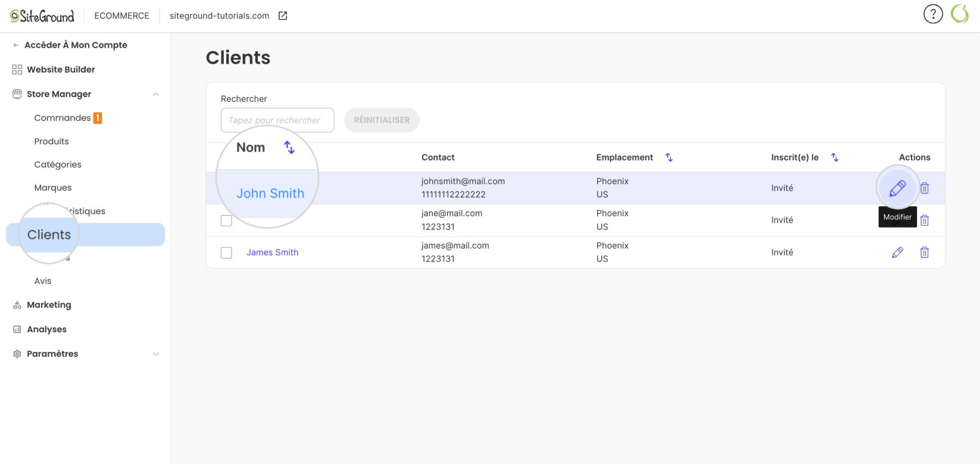Open Analyses menu item
Screen dimensions: 980x464
tap(46, 329)
